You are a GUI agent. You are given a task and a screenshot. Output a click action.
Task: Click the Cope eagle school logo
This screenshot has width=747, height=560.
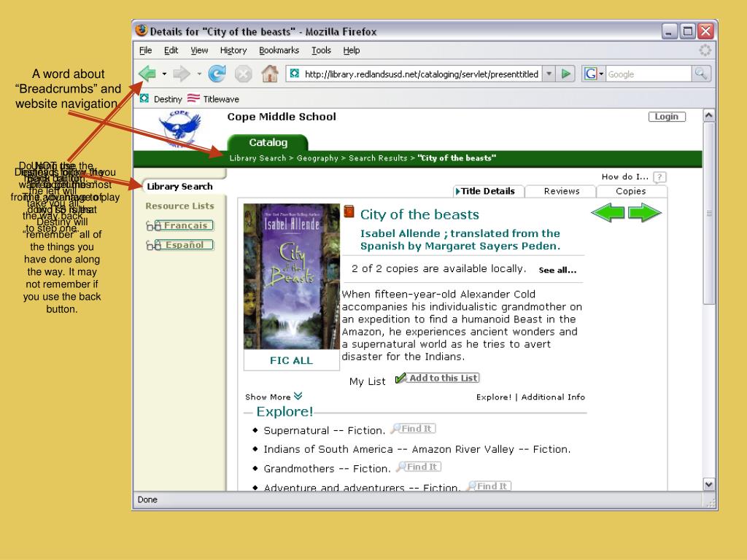tap(179, 128)
